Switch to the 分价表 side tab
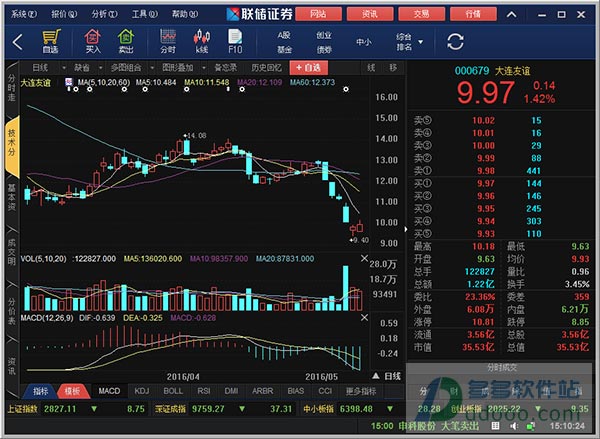The width and height of the screenshot is (600, 439). click(12, 311)
